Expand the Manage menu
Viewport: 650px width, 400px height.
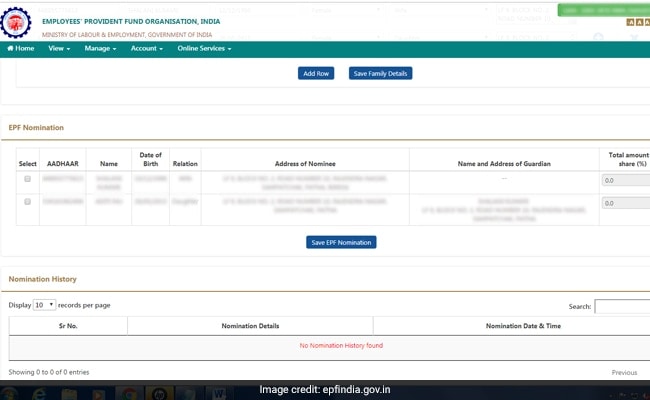100,48
